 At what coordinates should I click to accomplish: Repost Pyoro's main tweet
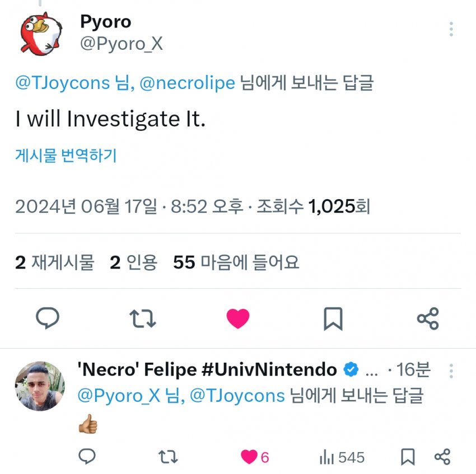tap(142, 318)
